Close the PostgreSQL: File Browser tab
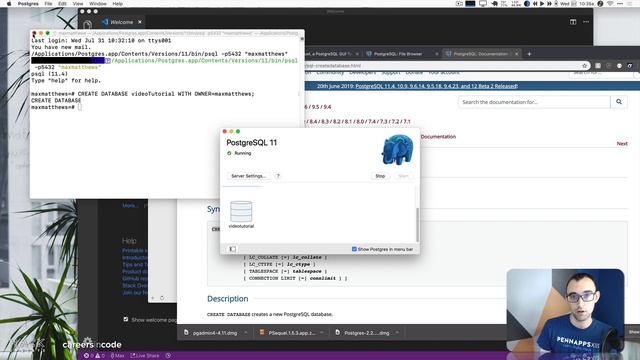Screen dimensions: 640x360 tap(436, 54)
